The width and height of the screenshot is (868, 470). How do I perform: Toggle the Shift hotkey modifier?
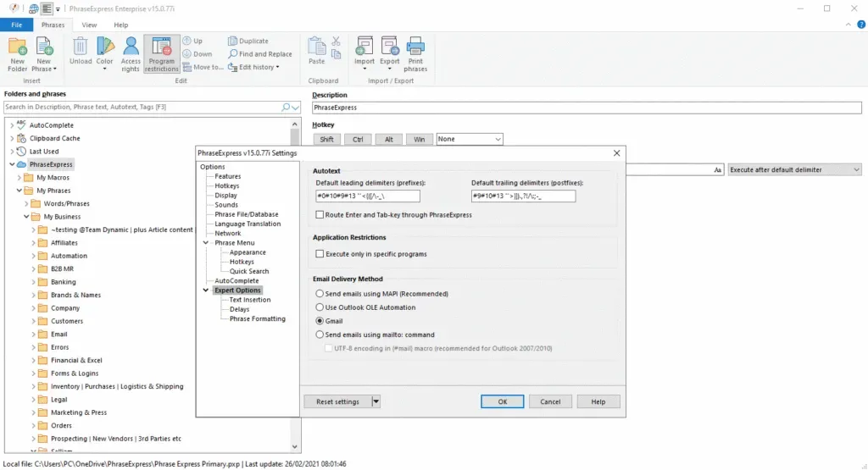pyautogui.click(x=326, y=140)
